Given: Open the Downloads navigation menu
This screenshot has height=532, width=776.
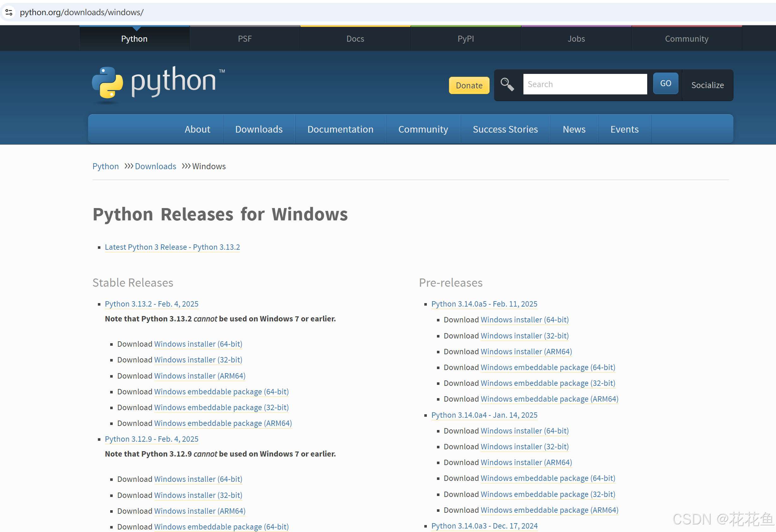Looking at the screenshot, I should (x=259, y=129).
